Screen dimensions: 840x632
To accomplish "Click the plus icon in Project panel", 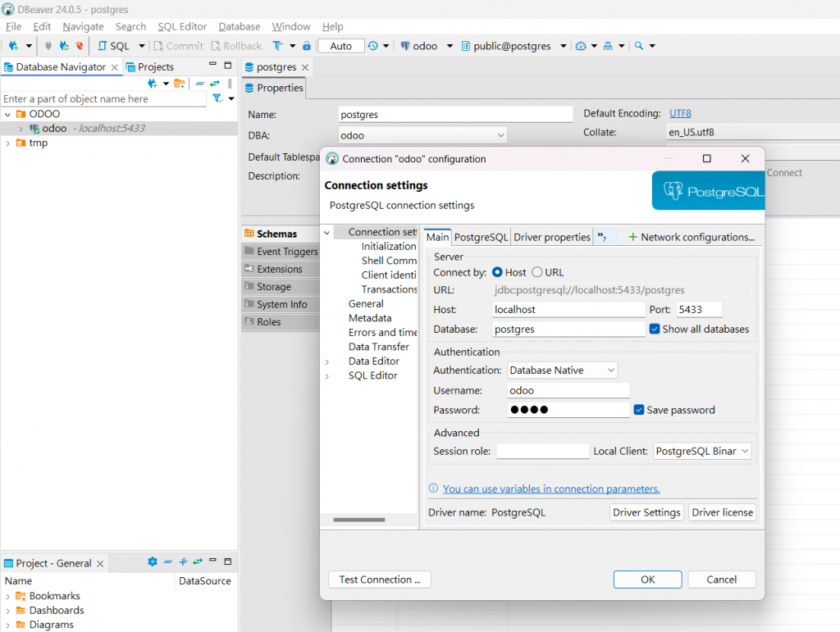I will (x=183, y=562).
